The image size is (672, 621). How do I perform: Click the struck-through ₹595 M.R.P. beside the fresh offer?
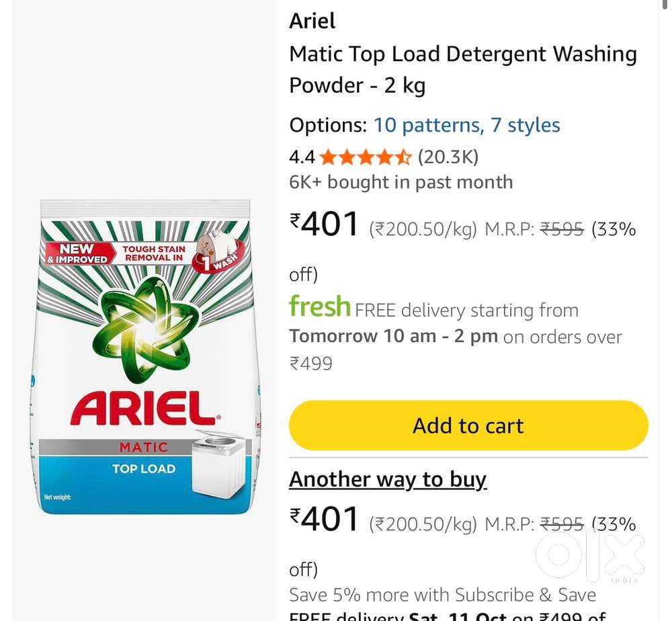click(562, 230)
